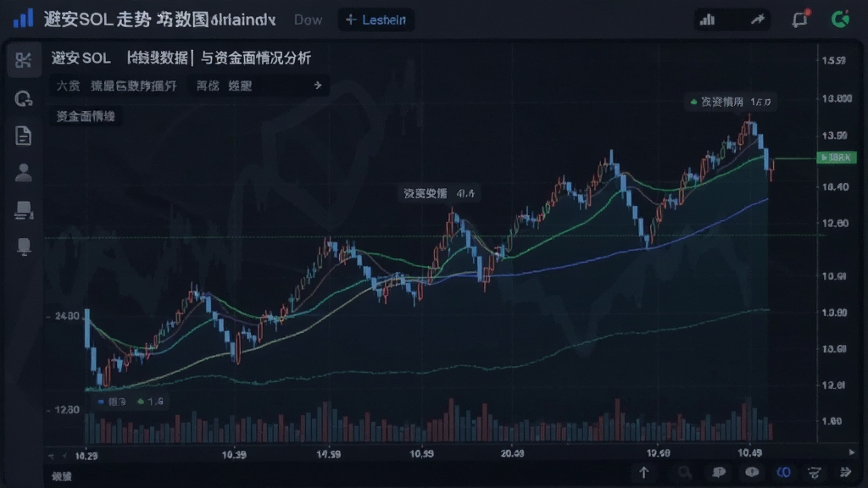Select the scissors tool in the sidebar

pos(23,60)
